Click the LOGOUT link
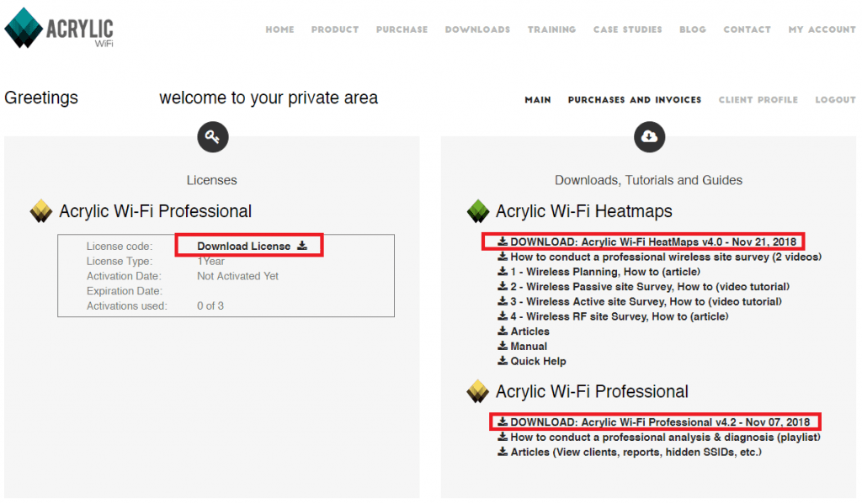The width and height of the screenshot is (862, 504). click(x=836, y=100)
